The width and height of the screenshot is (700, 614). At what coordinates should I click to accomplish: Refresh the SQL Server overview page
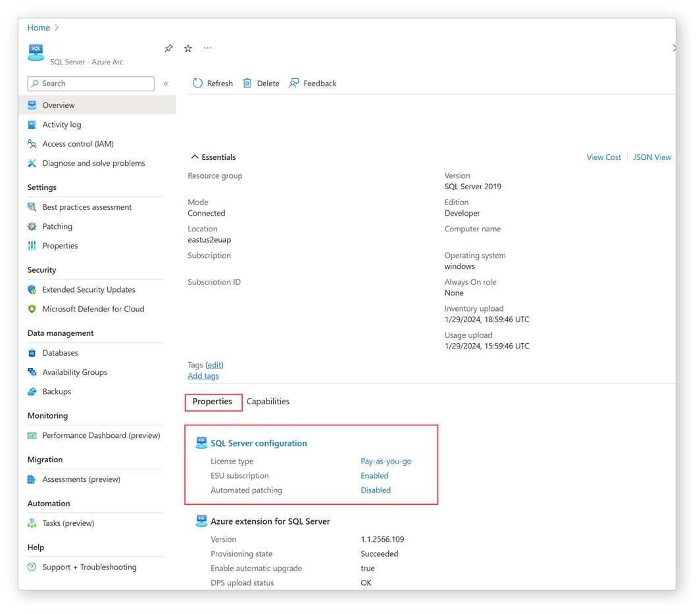click(x=212, y=83)
